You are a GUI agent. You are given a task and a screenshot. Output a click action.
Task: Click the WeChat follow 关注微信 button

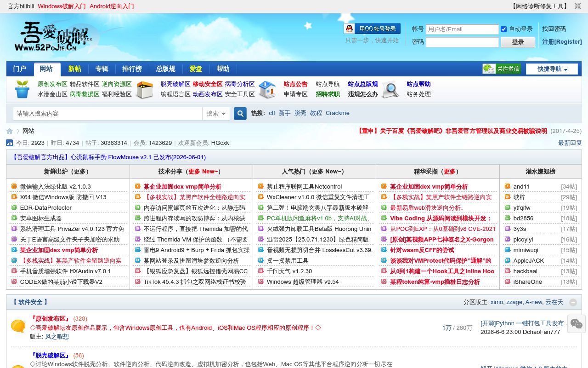(x=502, y=69)
